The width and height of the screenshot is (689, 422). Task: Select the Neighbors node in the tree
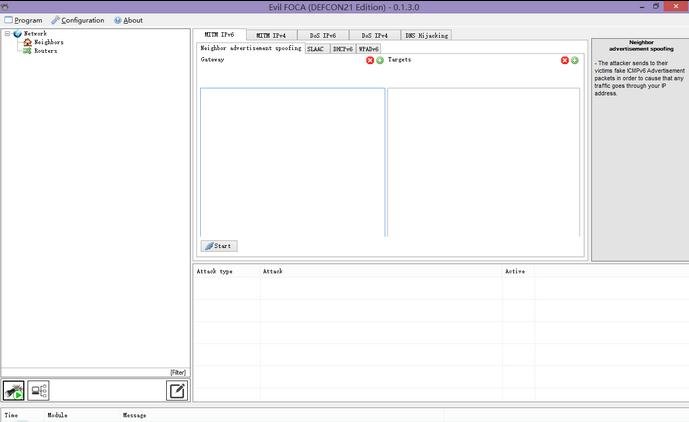click(48, 42)
